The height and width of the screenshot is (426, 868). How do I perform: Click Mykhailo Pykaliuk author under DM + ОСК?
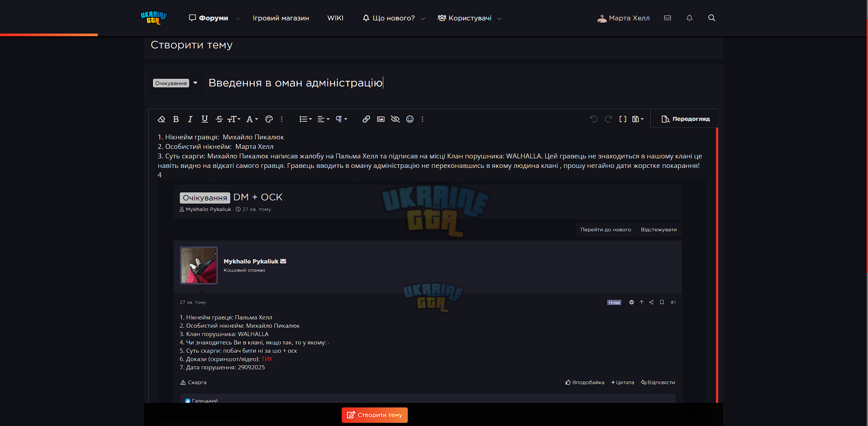pyautogui.click(x=208, y=209)
